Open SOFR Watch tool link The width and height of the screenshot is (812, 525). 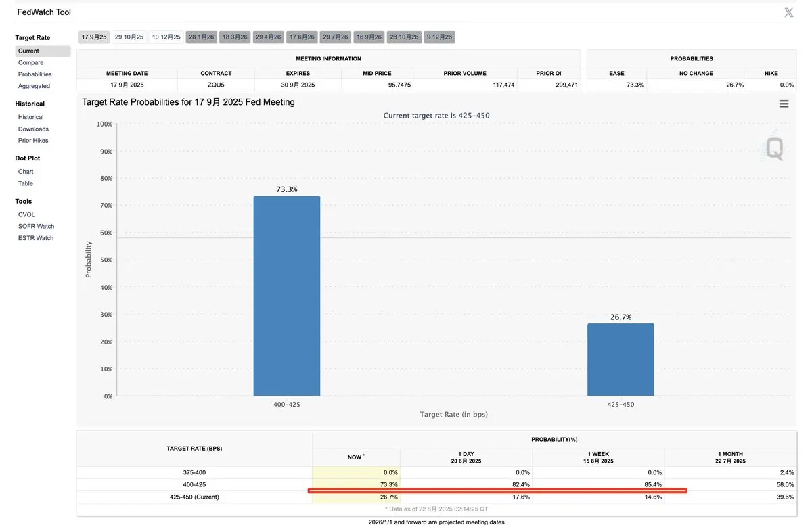coord(36,226)
